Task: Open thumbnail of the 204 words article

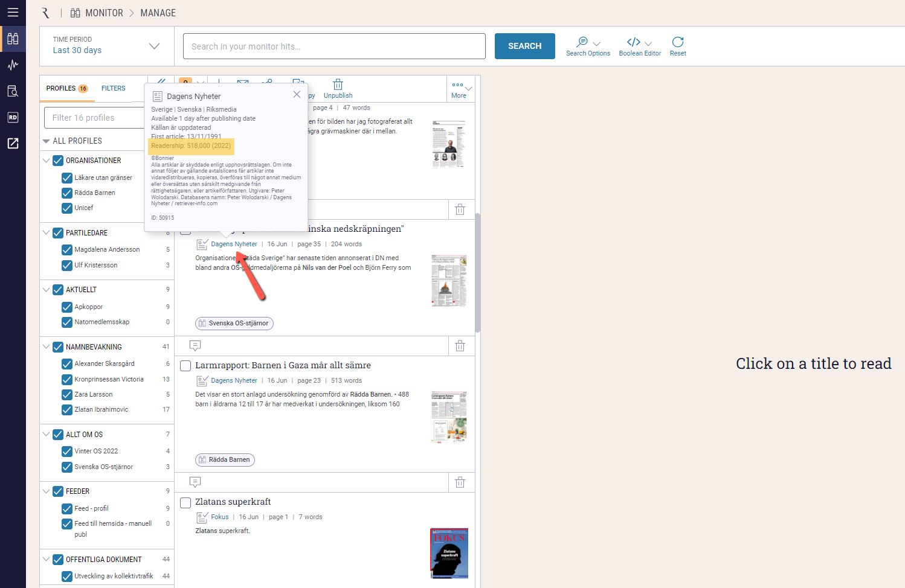Action: pos(449,281)
